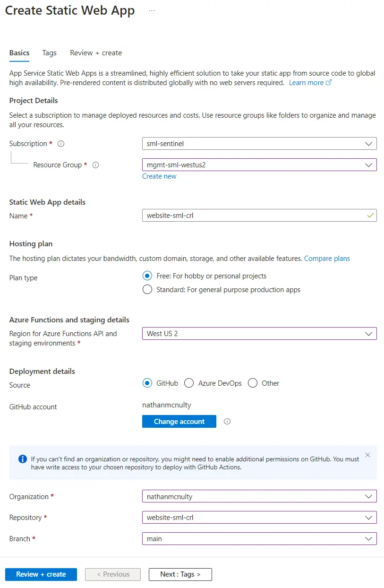This screenshot has width=384, height=588.
Task: Click info icon beside Change account
Action: tap(227, 422)
